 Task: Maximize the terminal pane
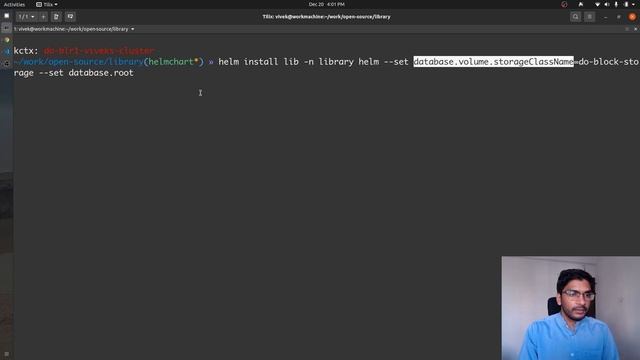point(627,29)
